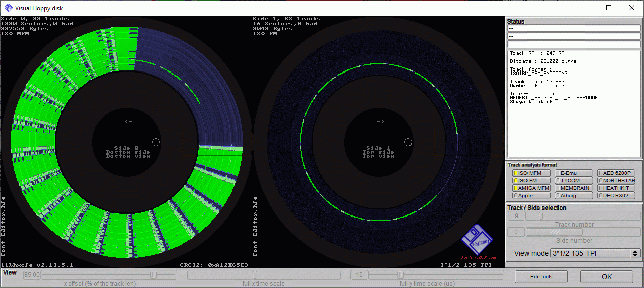Click the left arrow on Side 0 disk

click(128, 121)
